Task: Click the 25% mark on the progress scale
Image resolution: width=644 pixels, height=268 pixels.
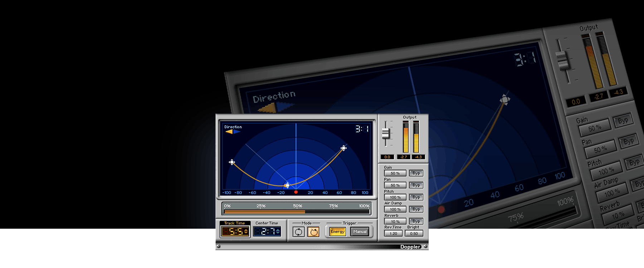Action: point(261,206)
